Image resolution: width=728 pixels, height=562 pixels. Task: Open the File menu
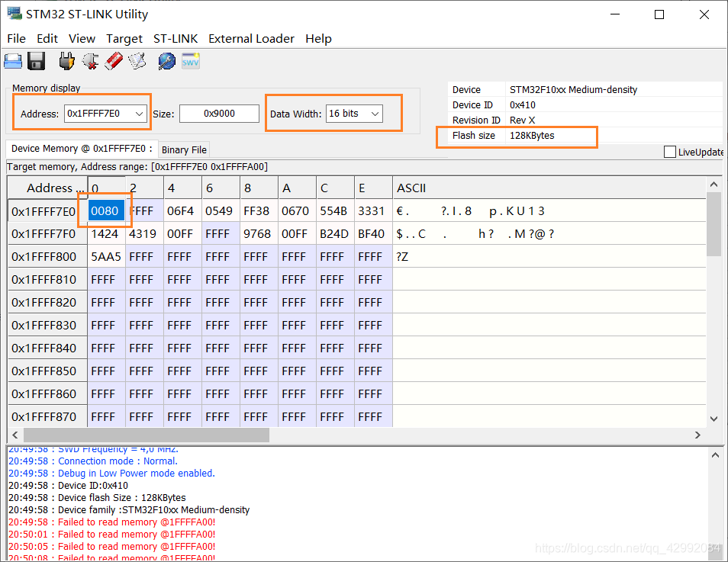click(x=17, y=39)
